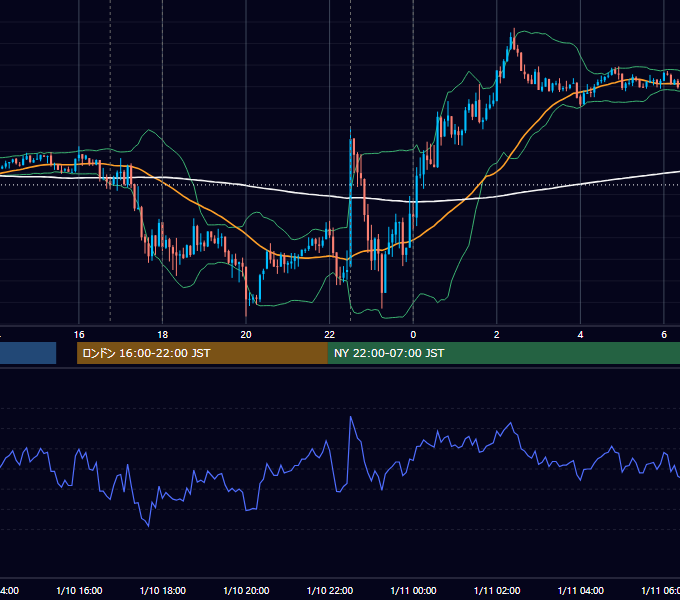Click the 1/10 20:00 date label
Viewport: 680px width, 600px height.
point(246,591)
